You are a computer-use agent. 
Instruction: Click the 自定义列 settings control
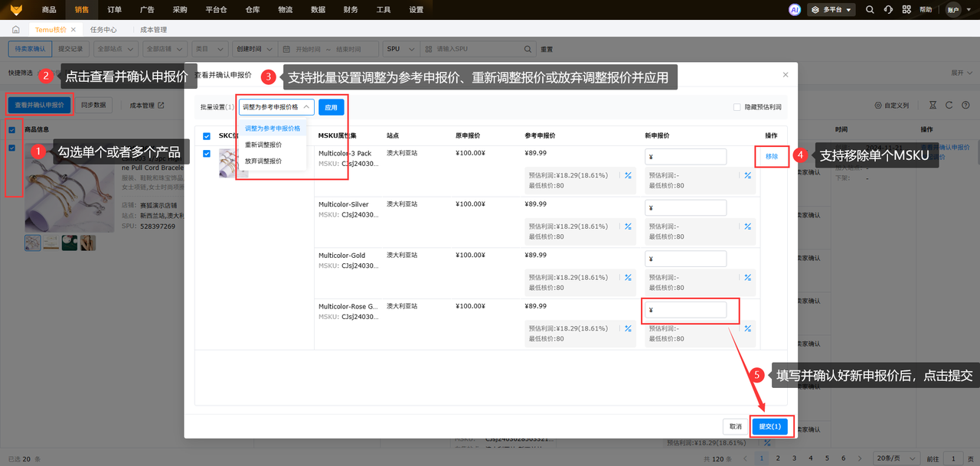coord(892,105)
